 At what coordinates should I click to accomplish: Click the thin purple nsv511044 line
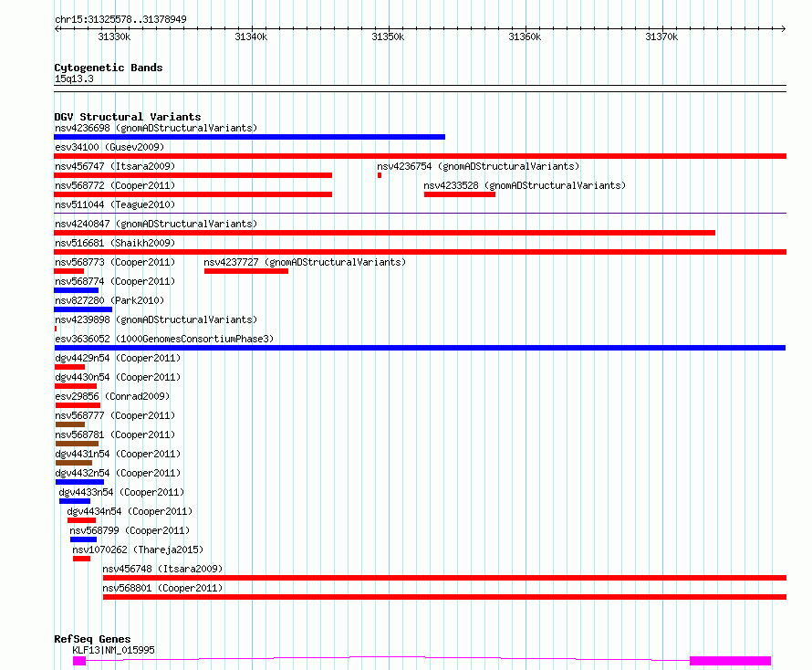click(x=420, y=213)
